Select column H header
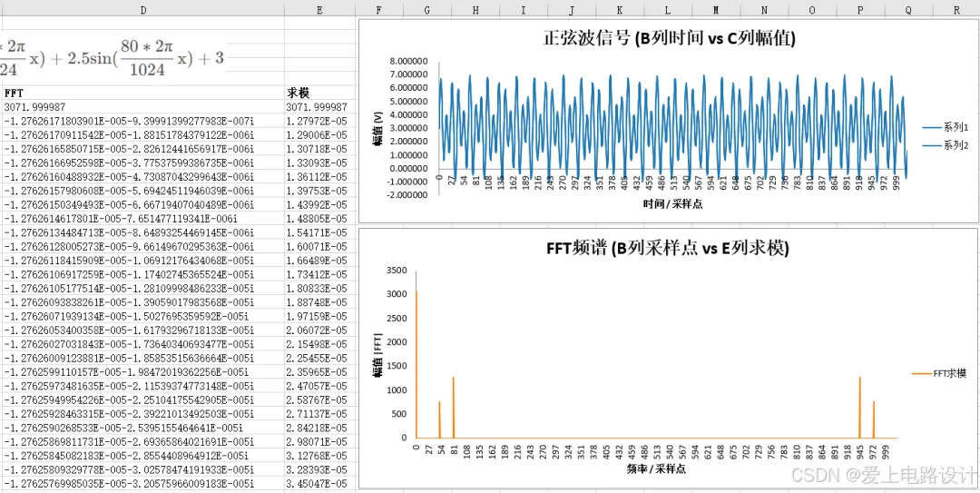This screenshot has height=493, width=980. (475, 10)
